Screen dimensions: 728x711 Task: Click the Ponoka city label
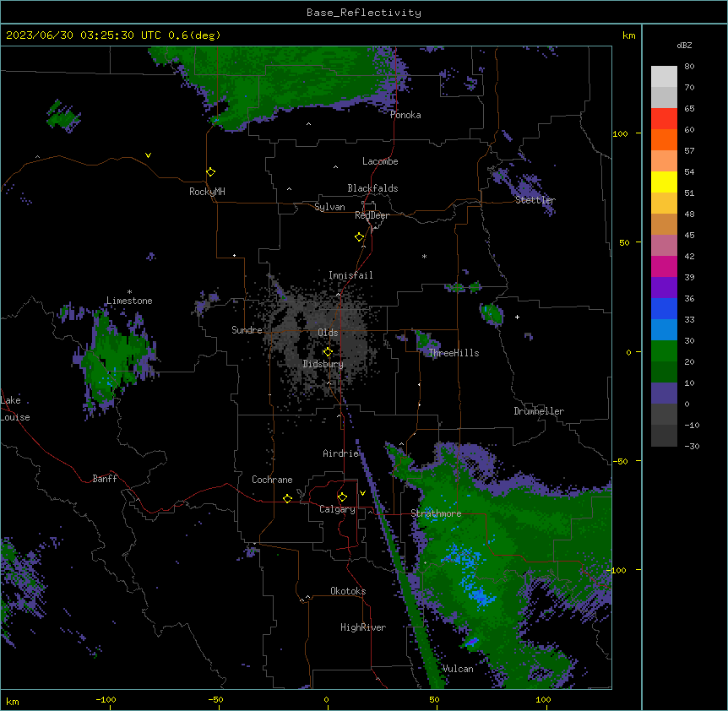point(405,115)
